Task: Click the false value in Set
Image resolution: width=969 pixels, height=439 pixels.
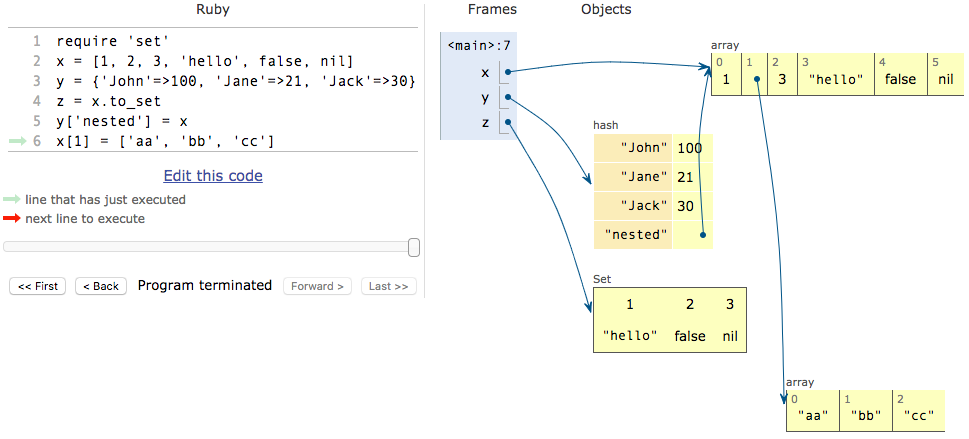Action: tap(690, 336)
